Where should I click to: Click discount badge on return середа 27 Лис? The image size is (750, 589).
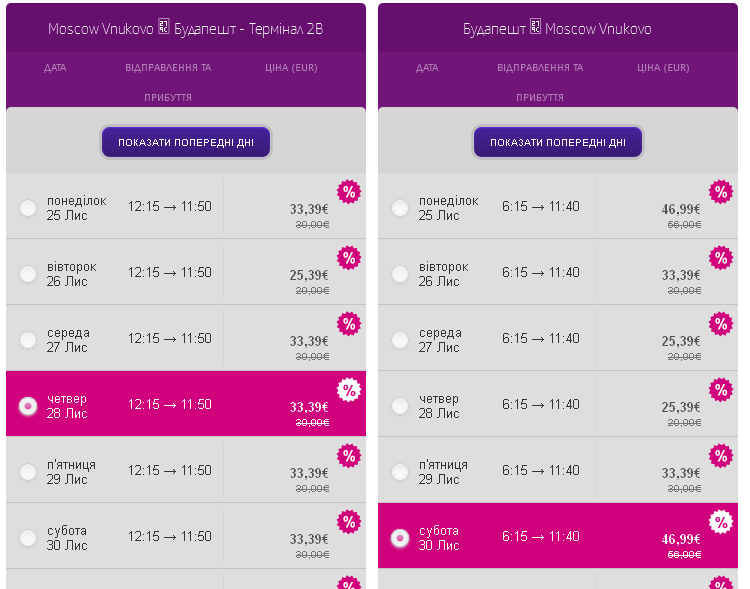(x=721, y=324)
